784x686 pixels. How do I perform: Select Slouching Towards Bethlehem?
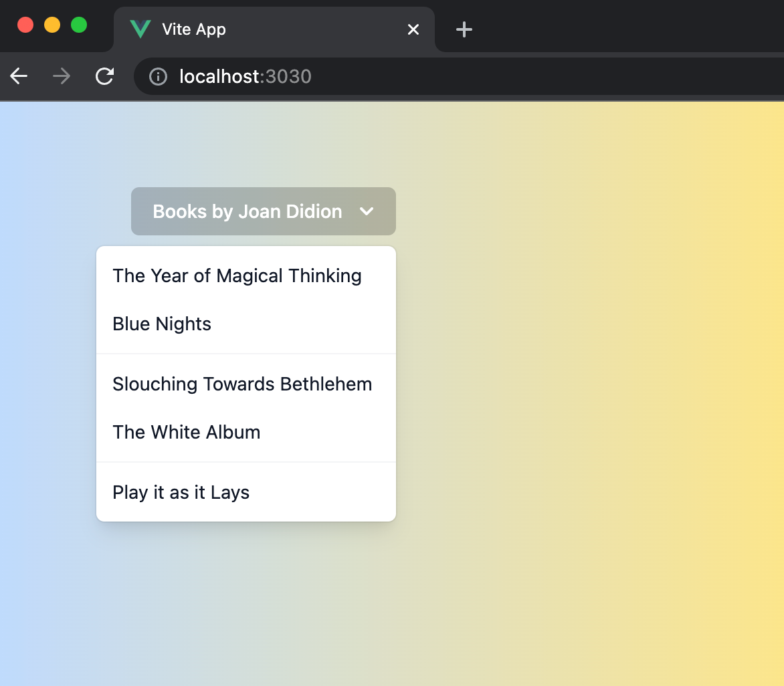pyautogui.click(x=242, y=384)
